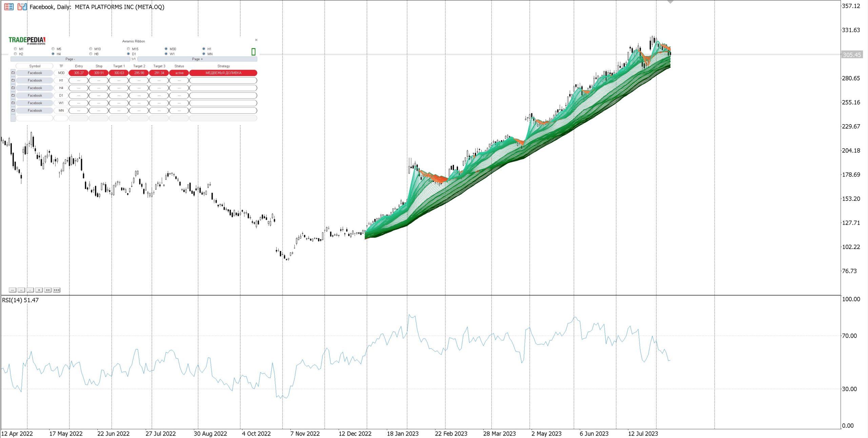This screenshot has height=438, width=868.
Task: Click the green rectangle minimize panel icon
Action: 253,51
